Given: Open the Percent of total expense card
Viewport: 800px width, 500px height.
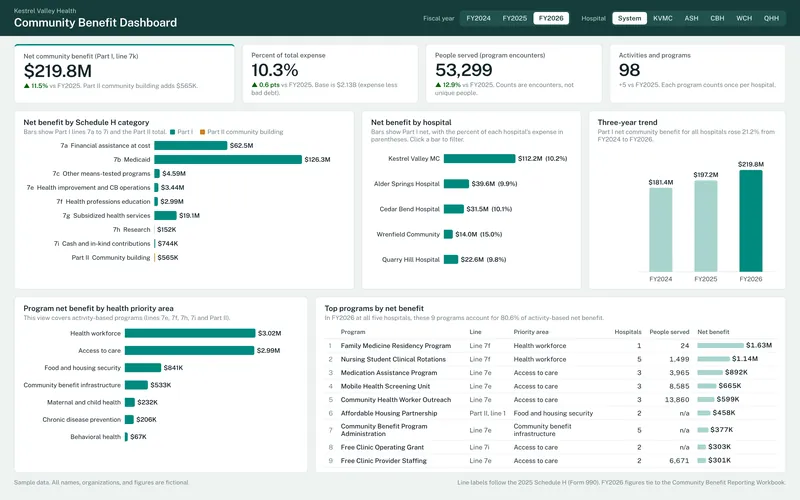Looking at the screenshot, I should (x=330, y=73).
